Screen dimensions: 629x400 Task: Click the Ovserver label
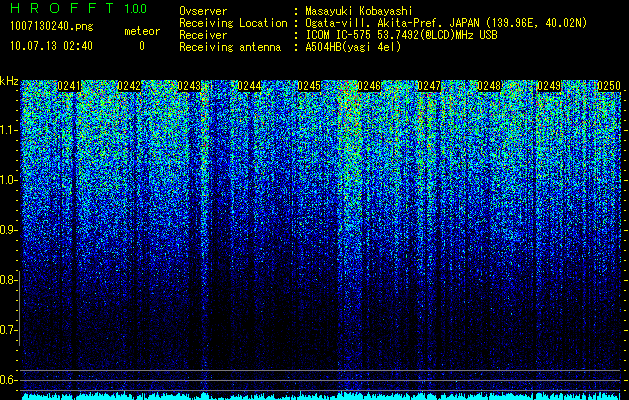[x=203, y=11]
